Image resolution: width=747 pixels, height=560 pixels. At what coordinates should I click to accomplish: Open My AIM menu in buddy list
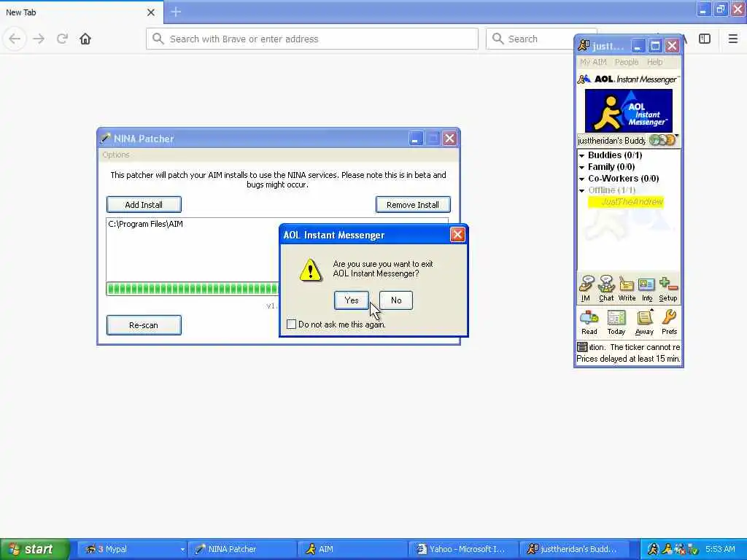click(x=593, y=62)
